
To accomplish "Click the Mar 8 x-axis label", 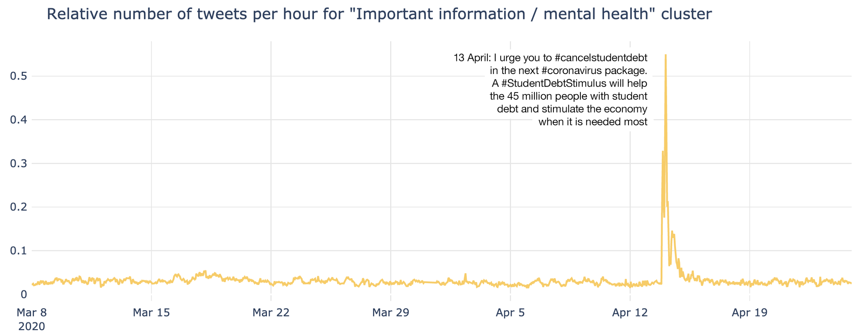I will tap(32, 312).
